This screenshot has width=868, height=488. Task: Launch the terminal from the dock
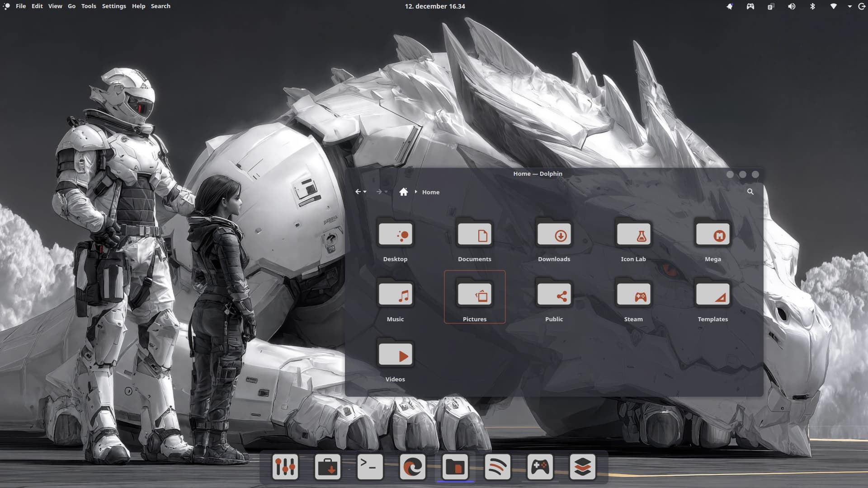[370, 467]
